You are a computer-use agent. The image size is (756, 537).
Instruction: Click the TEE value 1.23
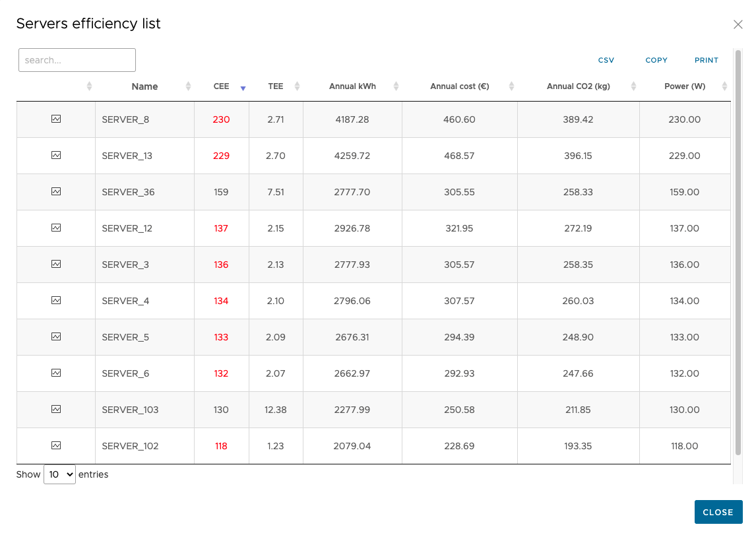pyautogui.click(x=276, y=446)
